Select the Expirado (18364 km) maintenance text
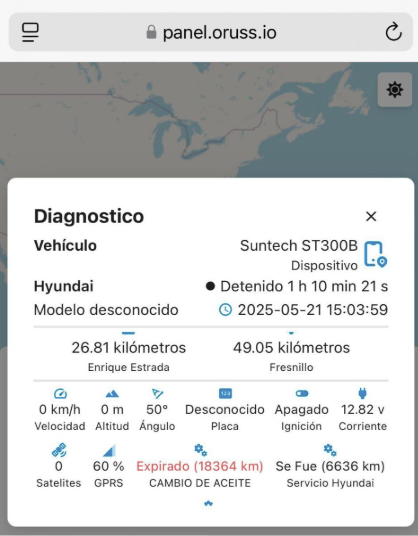This screenshot has height=536, width=418. (200, 466)
